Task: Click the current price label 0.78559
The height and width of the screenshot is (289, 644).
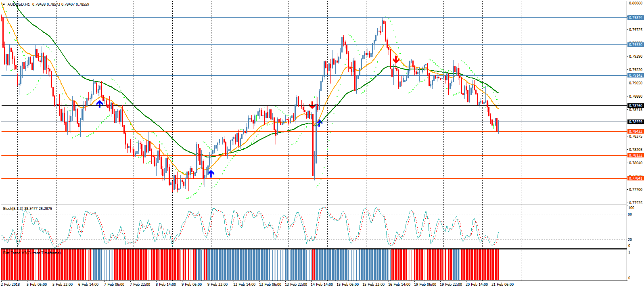Action: 636,122
